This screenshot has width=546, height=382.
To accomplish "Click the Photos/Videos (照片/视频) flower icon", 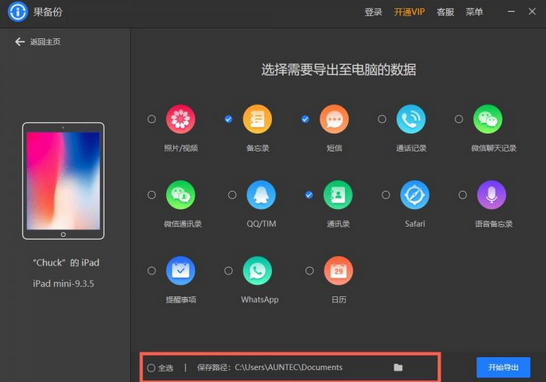I will [x=180, y=119].
